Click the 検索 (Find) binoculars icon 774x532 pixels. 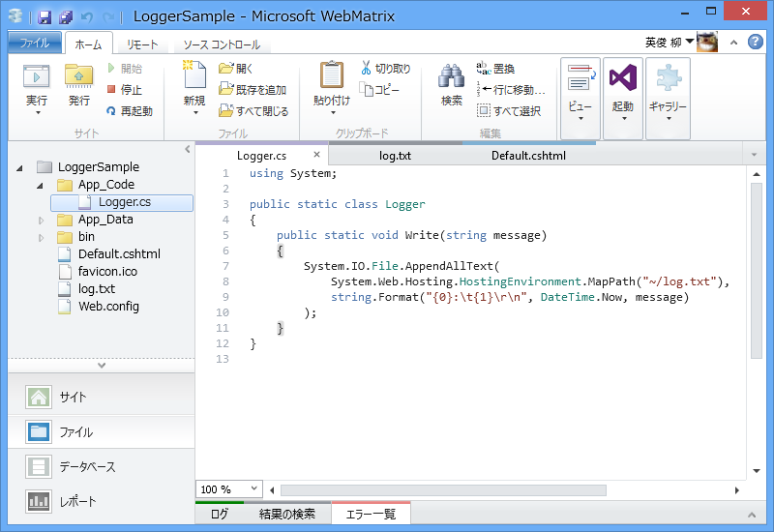coord(451,77)
